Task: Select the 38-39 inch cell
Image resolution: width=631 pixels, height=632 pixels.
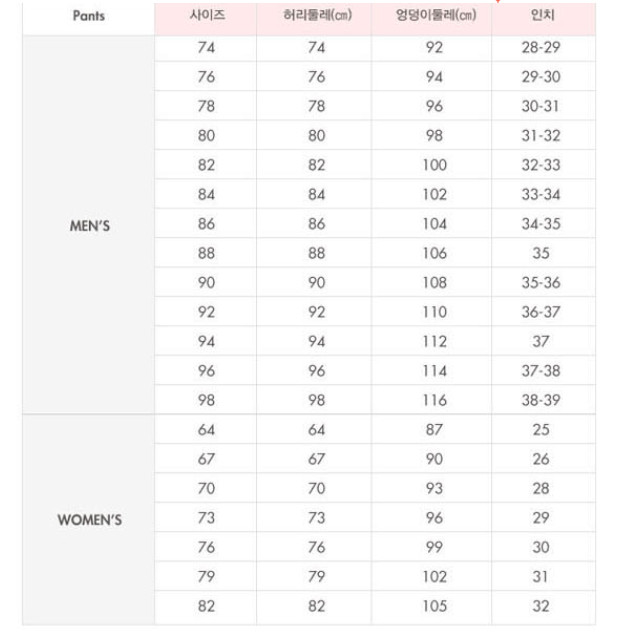Action: pos(541,398)
